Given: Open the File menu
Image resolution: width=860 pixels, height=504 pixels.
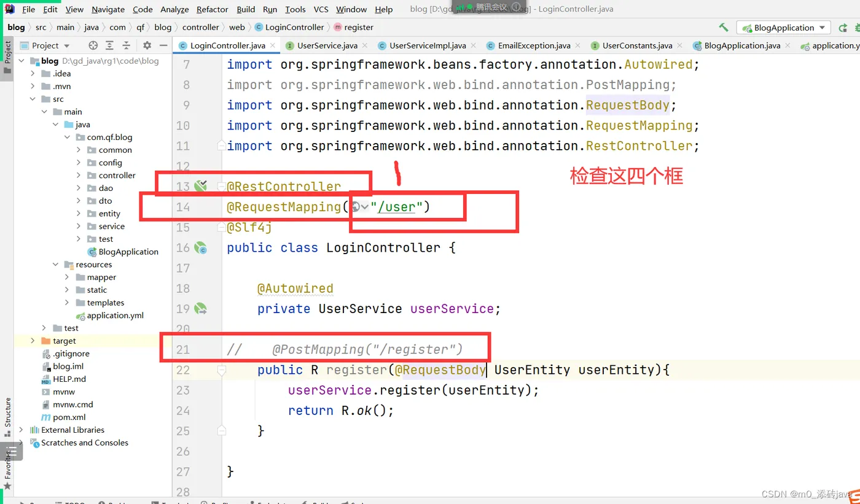Looking at the screenshot, I should (x=29, y=9).
